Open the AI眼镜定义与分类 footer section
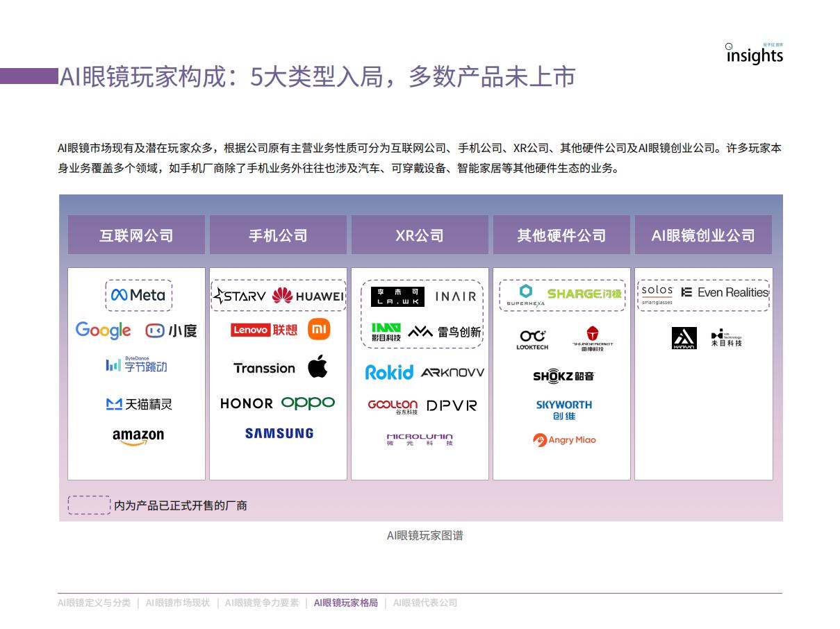This screenshot has width=840, height=629. [x=94, y=603]
